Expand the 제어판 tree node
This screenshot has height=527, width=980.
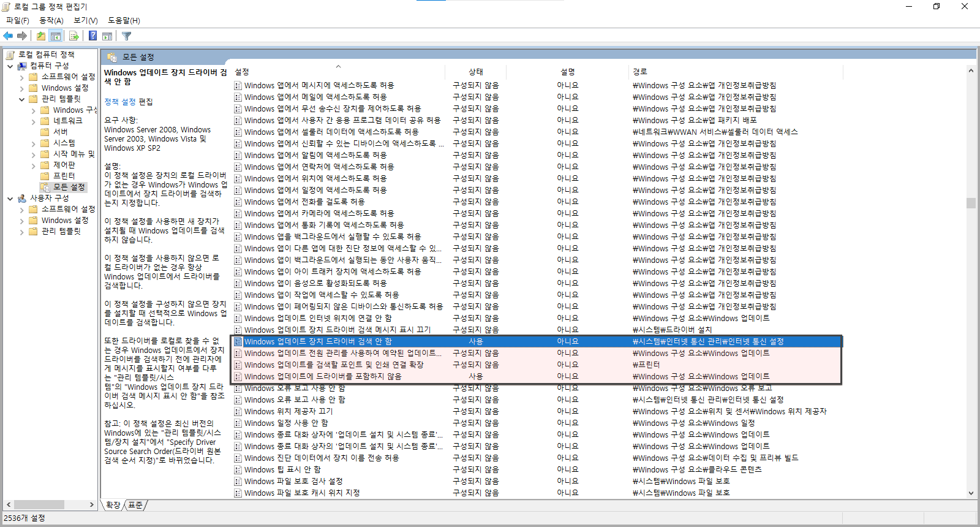pyautogui.click(x=34, y=165)
